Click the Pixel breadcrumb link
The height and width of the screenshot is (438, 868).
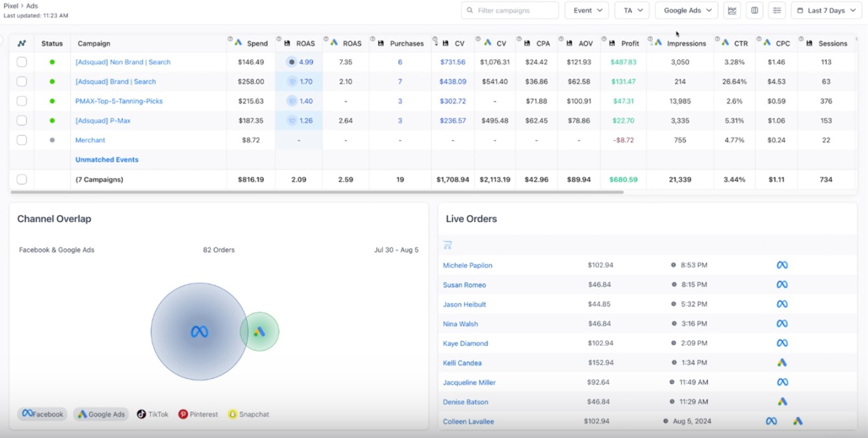pyautogui.click(x=11, y=6)
